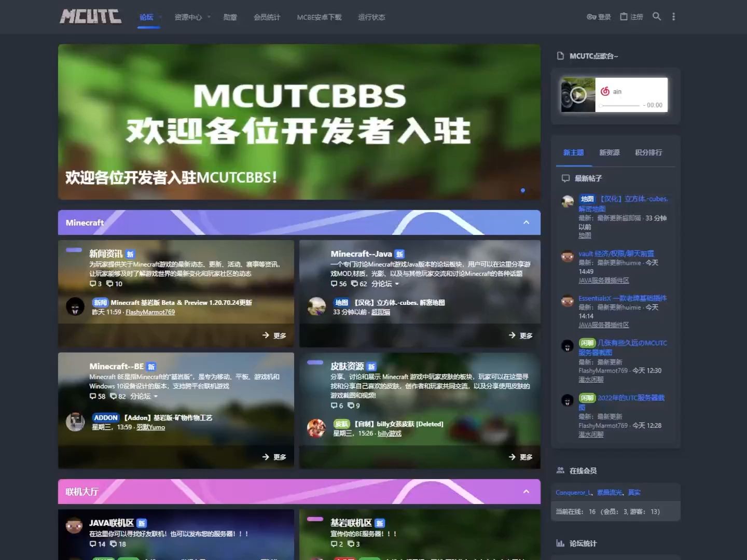Click 更多 in the 新闻资讯 card
747x560 pixels.
click(274, 335)
